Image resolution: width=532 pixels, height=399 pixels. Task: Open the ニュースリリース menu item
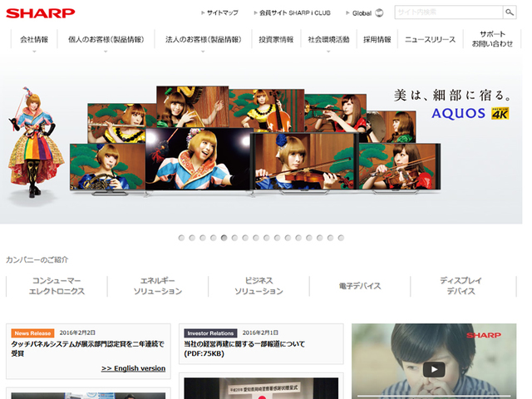(x=430, y=40)
